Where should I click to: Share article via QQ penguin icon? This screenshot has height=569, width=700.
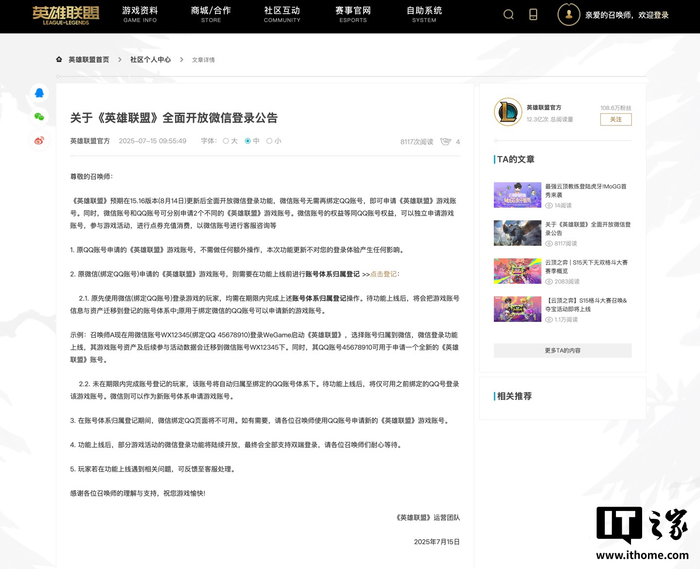coord(39,93)
